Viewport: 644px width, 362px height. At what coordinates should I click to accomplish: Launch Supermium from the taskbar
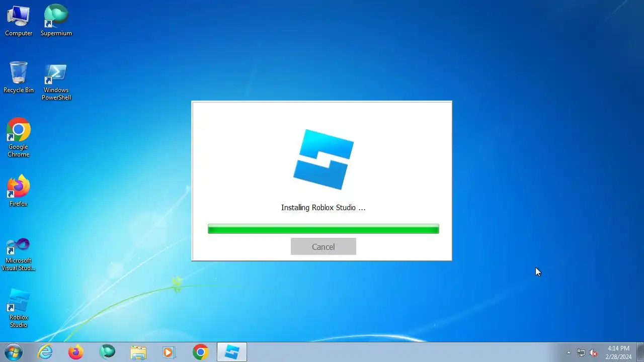(107, 352)
